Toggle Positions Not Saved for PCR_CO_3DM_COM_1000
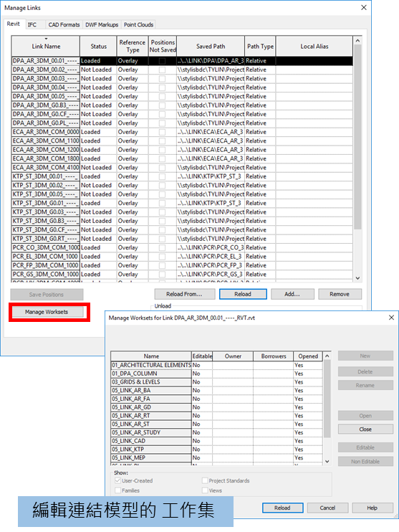Screen dimensions: 399x532 coord(163,247)
